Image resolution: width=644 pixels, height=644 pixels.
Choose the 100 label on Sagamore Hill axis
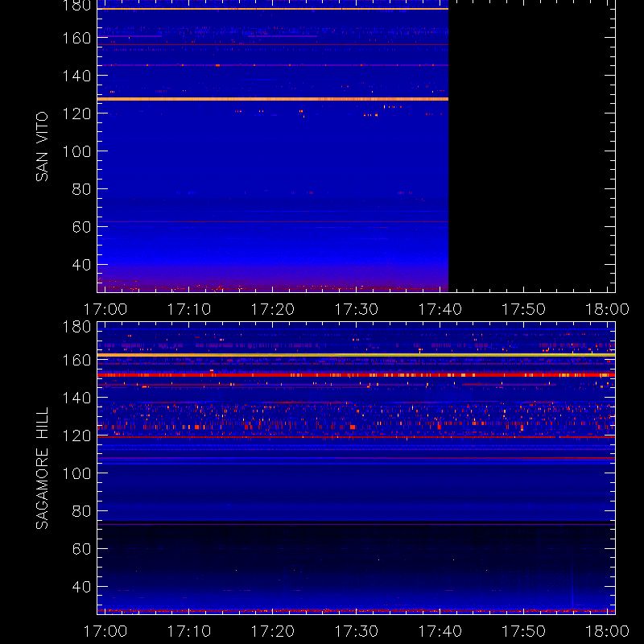(76, 473)
